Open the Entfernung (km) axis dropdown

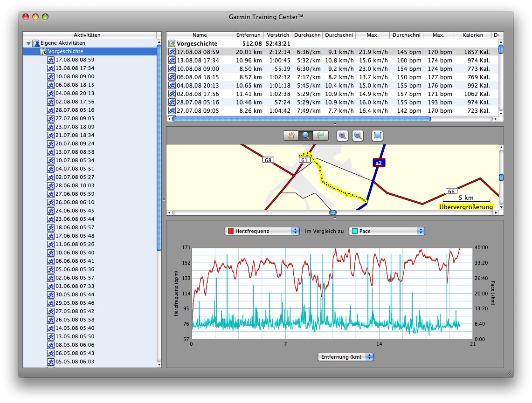345,357
